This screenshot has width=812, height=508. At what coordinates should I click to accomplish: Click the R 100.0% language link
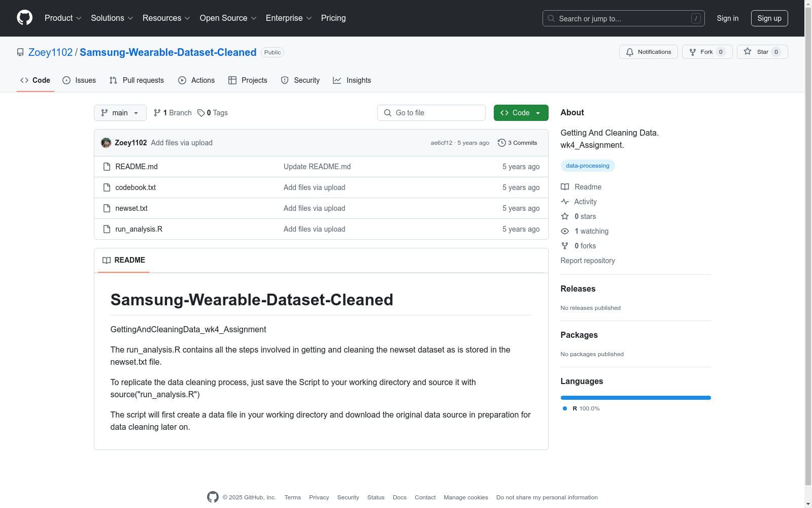point(581,408)
